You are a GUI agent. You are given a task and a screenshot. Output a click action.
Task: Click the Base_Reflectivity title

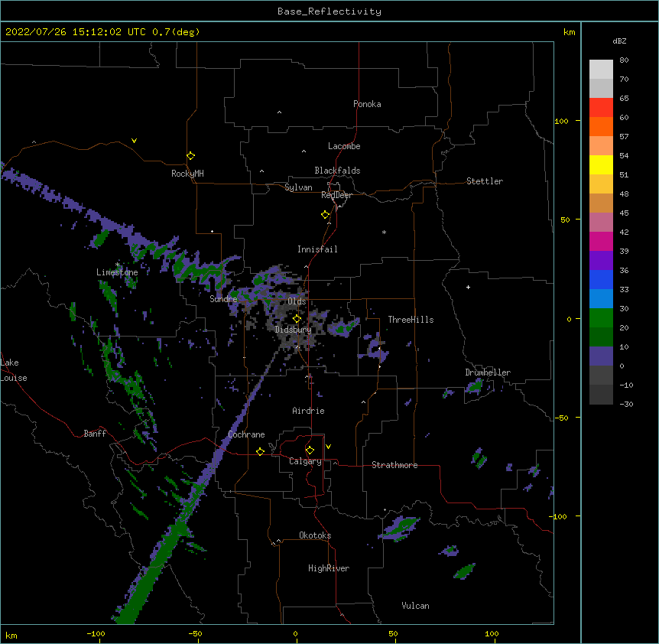pos(329,11)
